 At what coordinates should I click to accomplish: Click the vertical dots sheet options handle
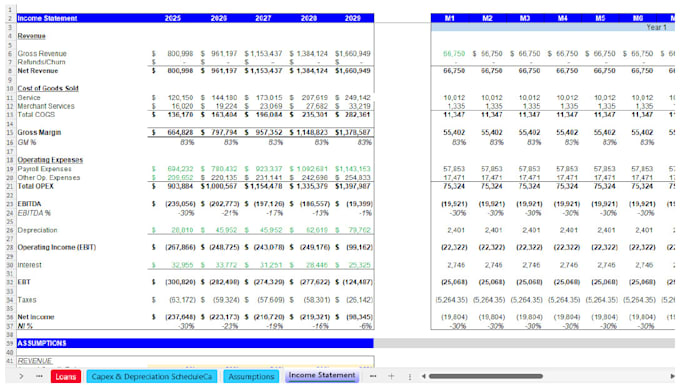click(409, 376)
